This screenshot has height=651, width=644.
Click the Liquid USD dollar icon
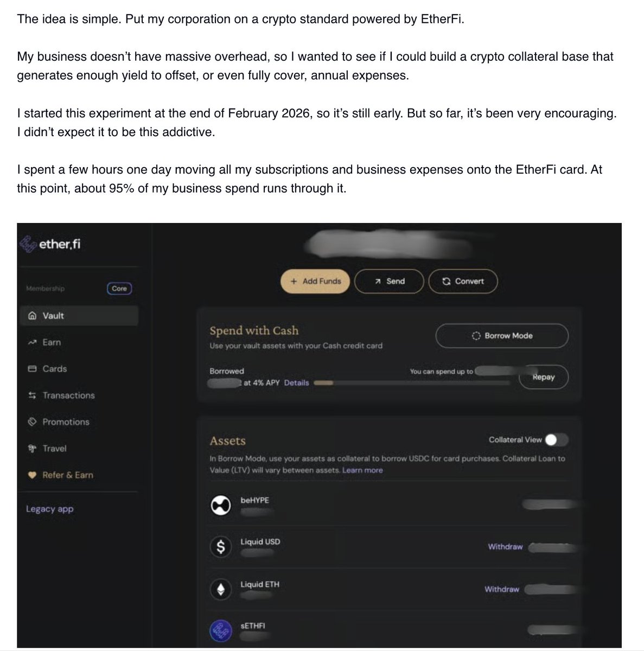(221, 547)
